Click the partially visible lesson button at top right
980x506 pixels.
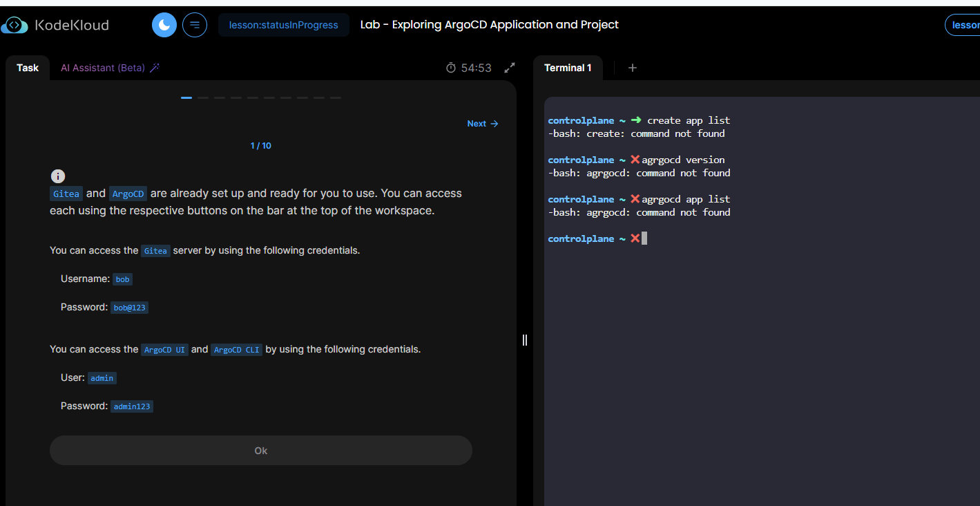tap(963, 25)
